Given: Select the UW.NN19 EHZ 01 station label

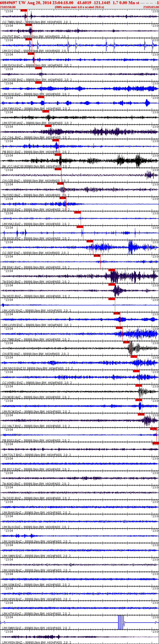Looking at the screenshot, I should [x=38, y=368].
